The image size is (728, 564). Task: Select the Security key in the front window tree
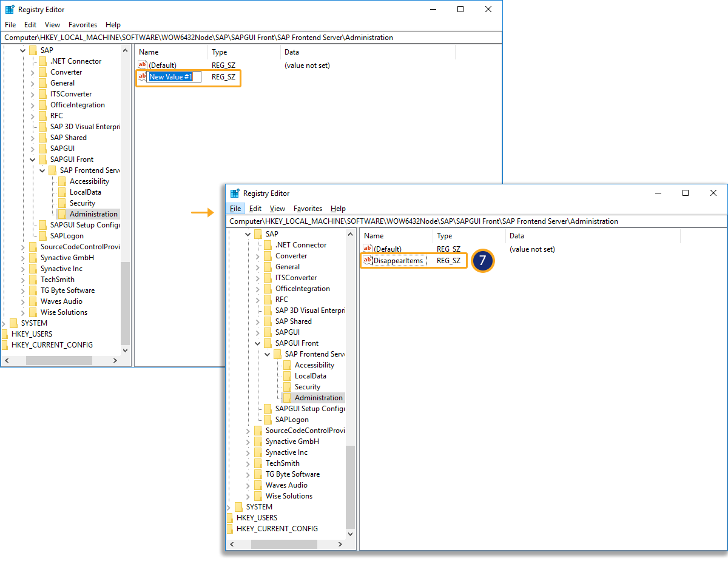pyautogui.click(x=307, y=387)
